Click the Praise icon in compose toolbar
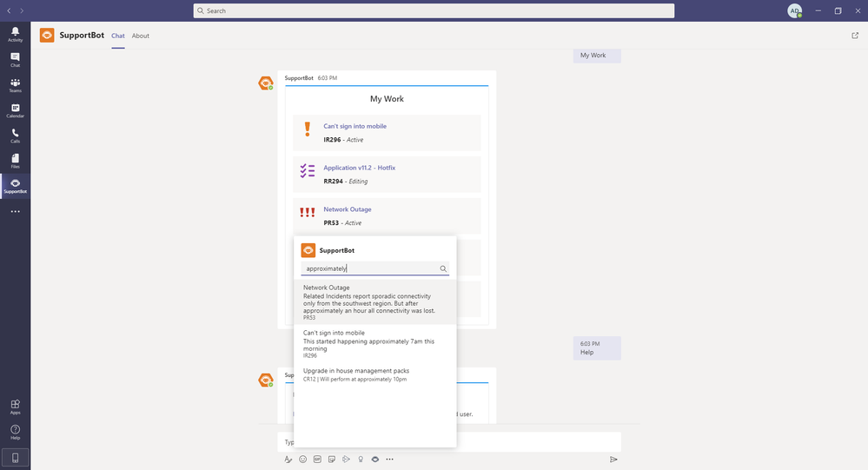 (x=361, y=459)
